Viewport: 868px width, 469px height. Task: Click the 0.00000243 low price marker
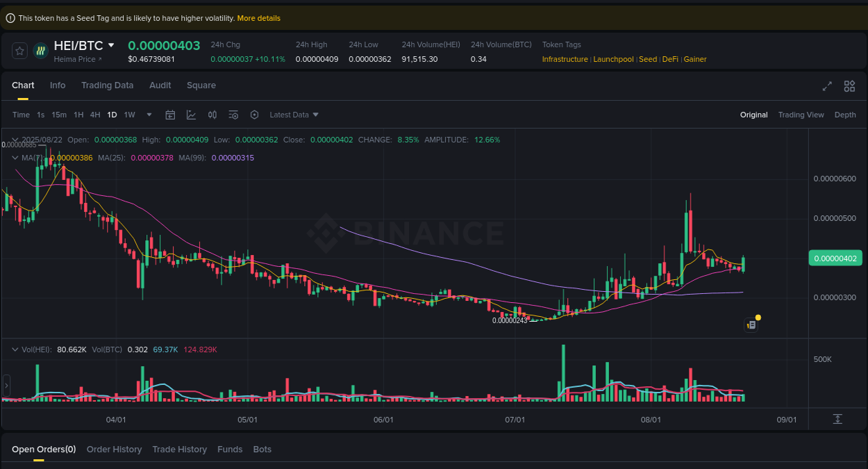pyautogui.click(x=510, y=320)
